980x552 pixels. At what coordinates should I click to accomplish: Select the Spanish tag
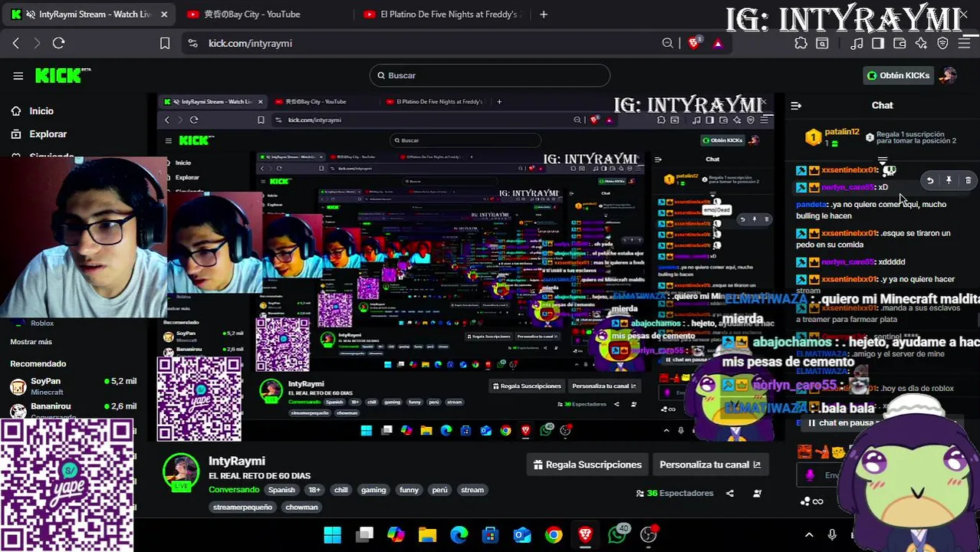[x=281, y=490]
